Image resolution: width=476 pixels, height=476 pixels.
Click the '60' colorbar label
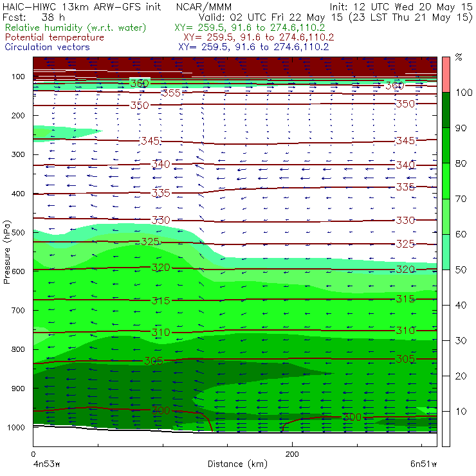[461, 234]
